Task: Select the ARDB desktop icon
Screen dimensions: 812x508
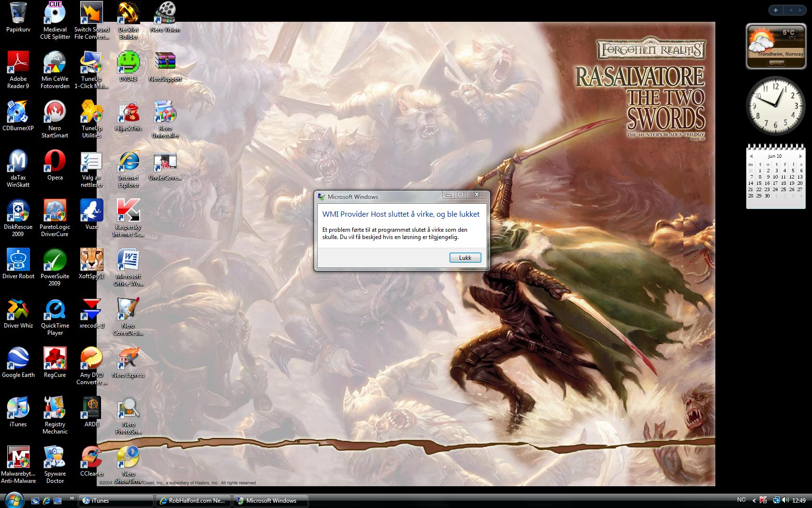Action: click(91, 412)
